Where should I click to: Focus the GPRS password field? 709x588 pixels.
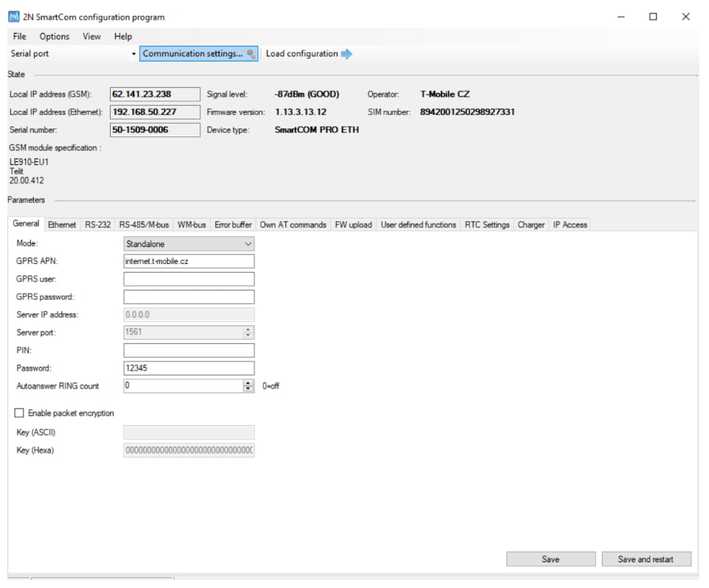(189, 298)
